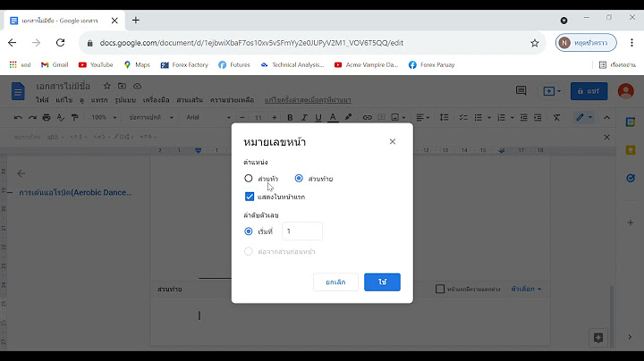Click the print icon

(x=46, y=118)
